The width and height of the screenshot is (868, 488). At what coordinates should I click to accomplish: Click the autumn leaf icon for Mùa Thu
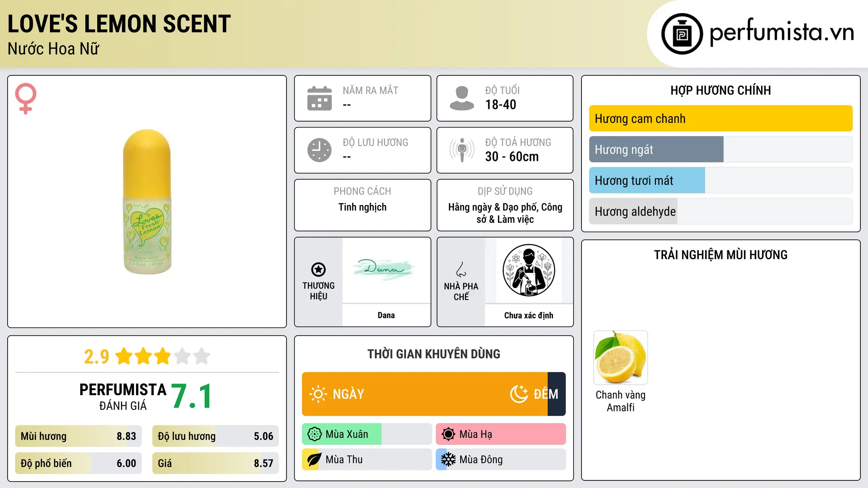pos(314,460)
